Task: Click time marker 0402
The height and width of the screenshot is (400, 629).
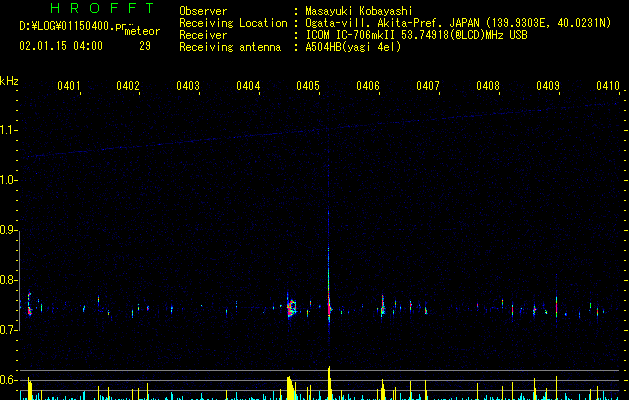Action: (128, 86)
